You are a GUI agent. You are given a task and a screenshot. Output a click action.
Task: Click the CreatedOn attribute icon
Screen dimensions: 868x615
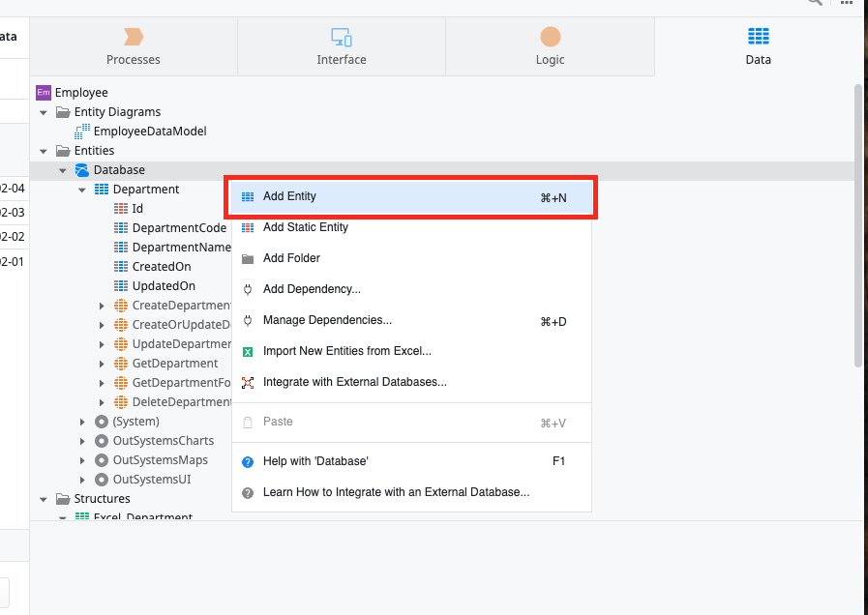[x=121, y=267]
